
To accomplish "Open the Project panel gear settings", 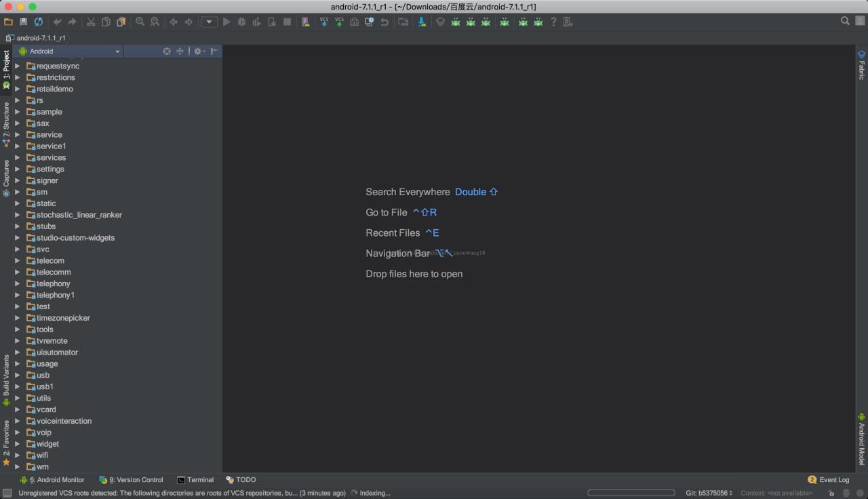I will 198,51.
